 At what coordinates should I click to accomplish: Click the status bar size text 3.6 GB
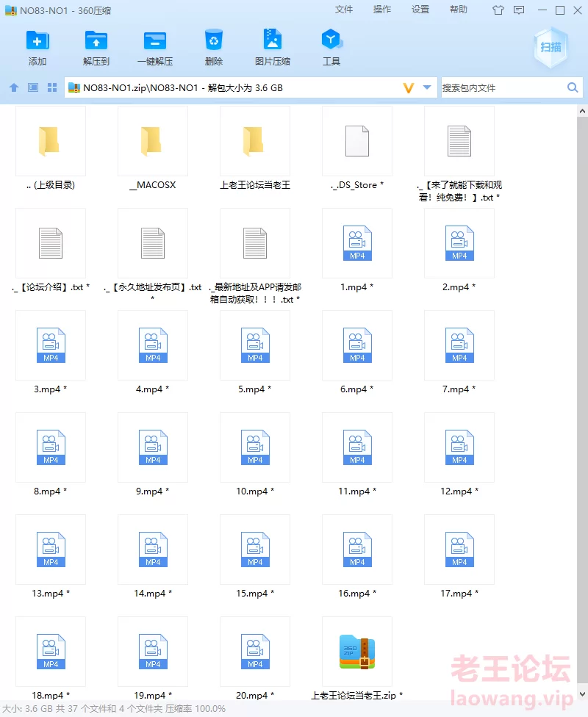point(38,708)
